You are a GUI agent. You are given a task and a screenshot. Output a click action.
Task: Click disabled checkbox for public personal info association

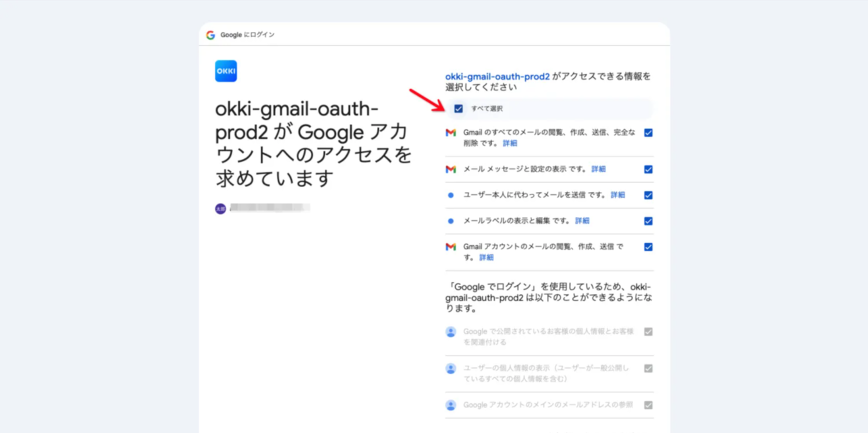pos(648,332)
